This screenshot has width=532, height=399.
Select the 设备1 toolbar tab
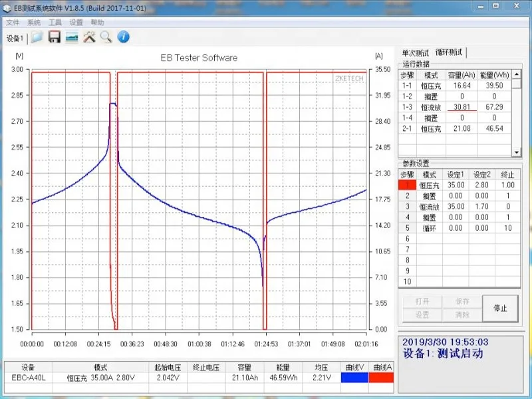tap(15, 38)
